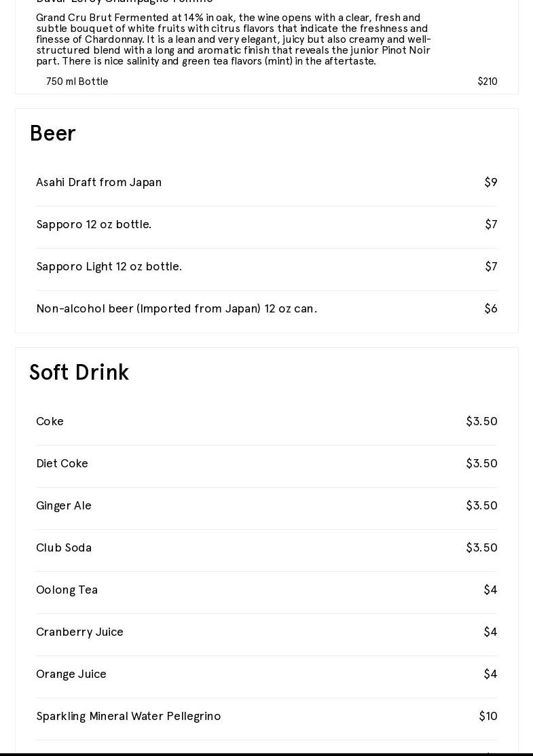Choose the Diet Coke menu item
533x756 pixels.
click(x=62, y=463)
